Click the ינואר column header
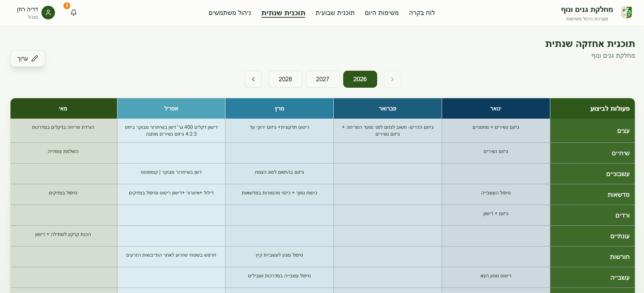 (x=496, y=108)
